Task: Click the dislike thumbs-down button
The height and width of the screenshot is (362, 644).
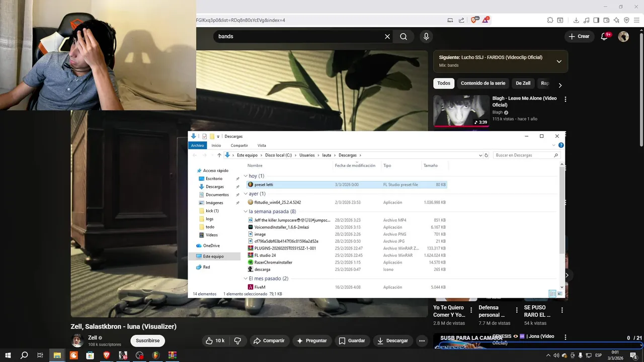Action: click(x=237, y=340)
